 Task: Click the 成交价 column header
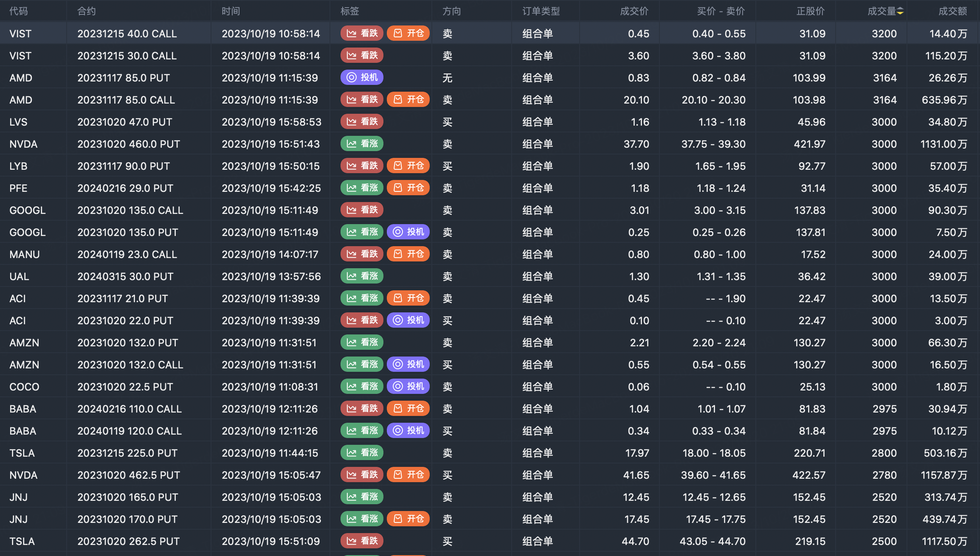[634, 11]
